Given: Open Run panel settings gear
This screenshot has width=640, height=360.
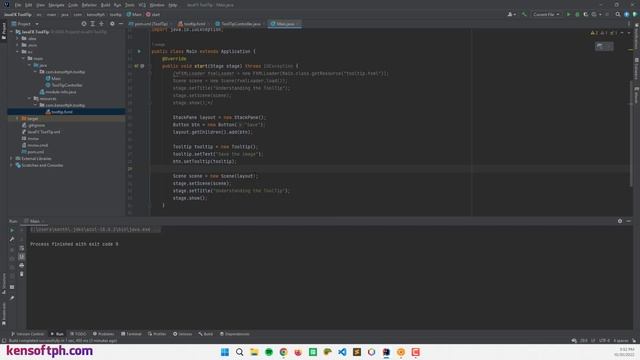Looking at the screenshot, I should [x=620, y=221].
